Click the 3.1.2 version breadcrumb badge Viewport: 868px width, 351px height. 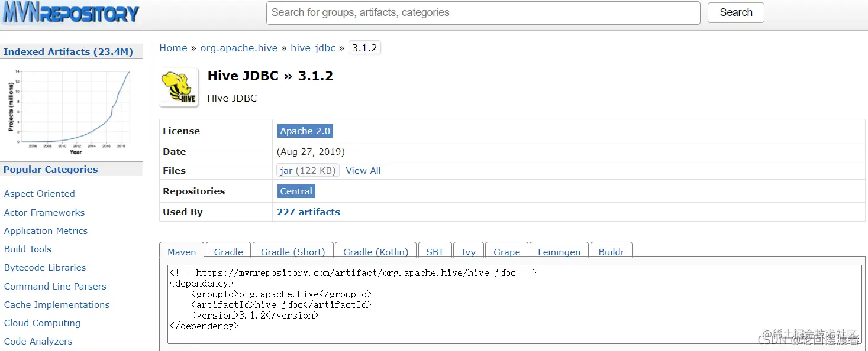click(364, 48)
